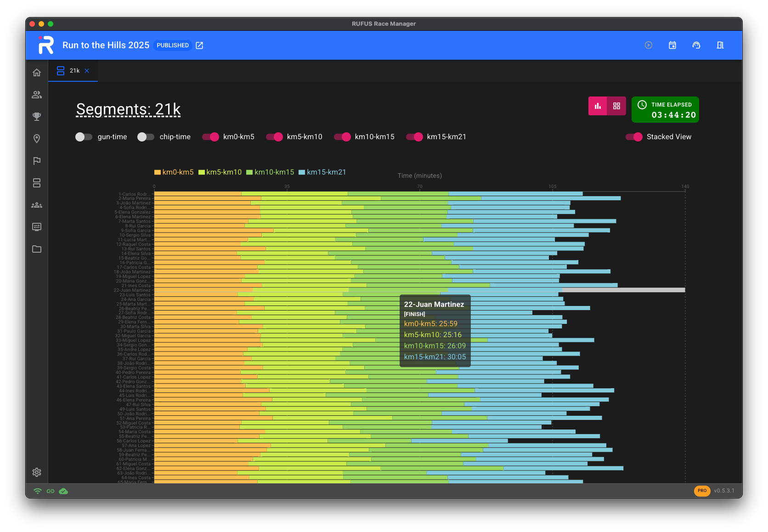Open the published event external link
The image size is (768, 532).
199,45
